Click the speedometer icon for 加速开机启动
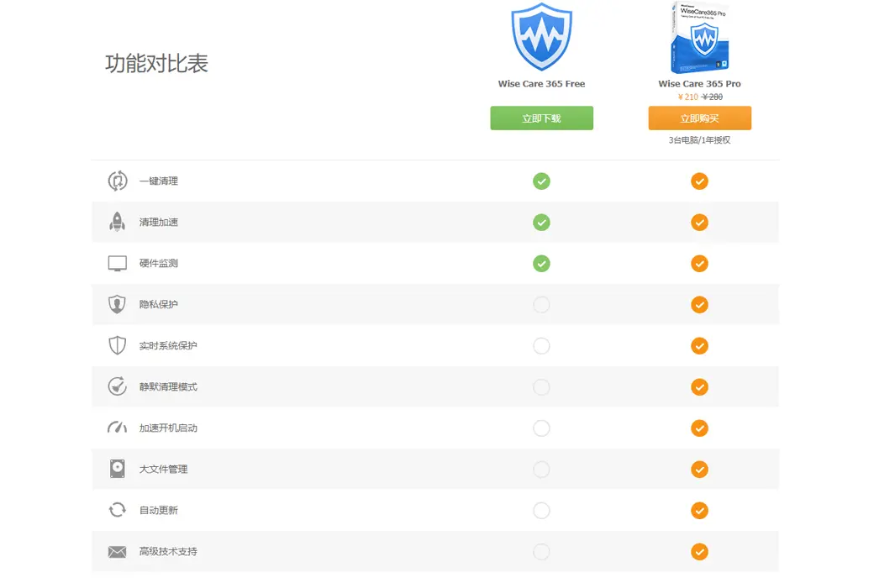 pyautogui.click(x=117, y=428)
